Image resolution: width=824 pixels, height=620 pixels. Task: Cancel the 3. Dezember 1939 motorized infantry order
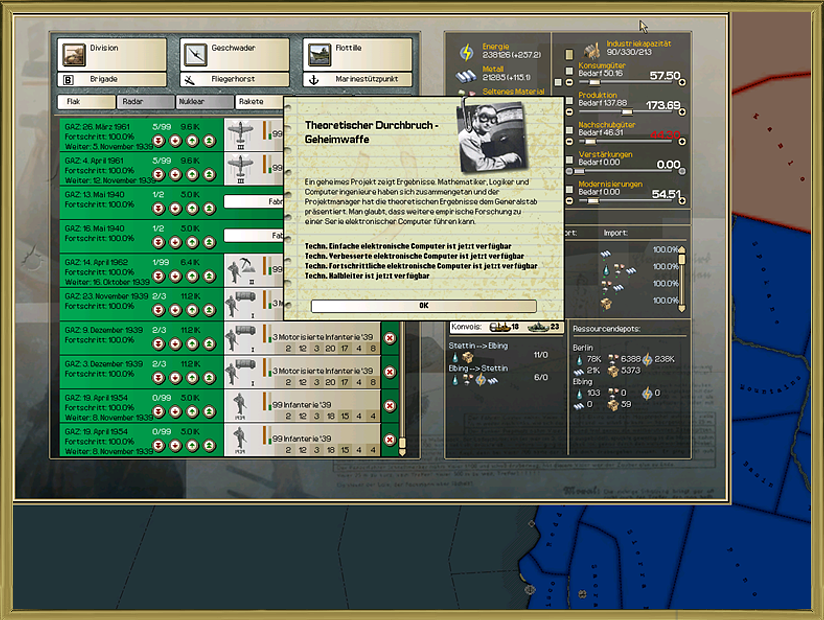tap(390, 371)
